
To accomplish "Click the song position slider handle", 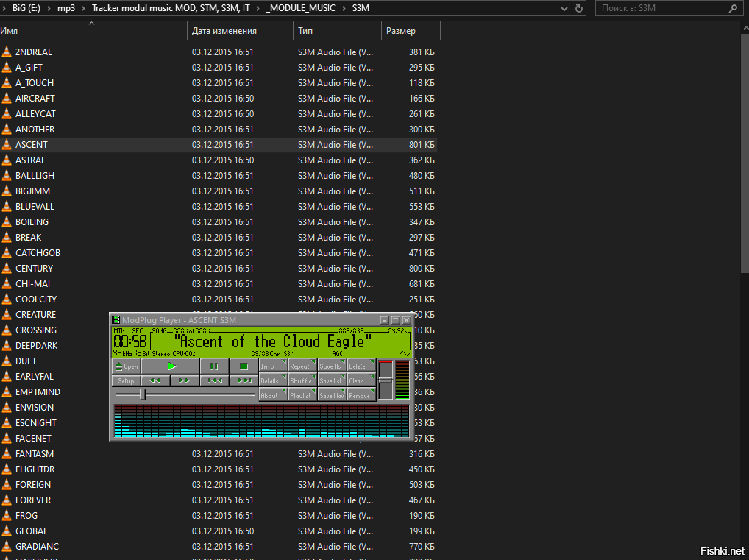I will point(143,394).
